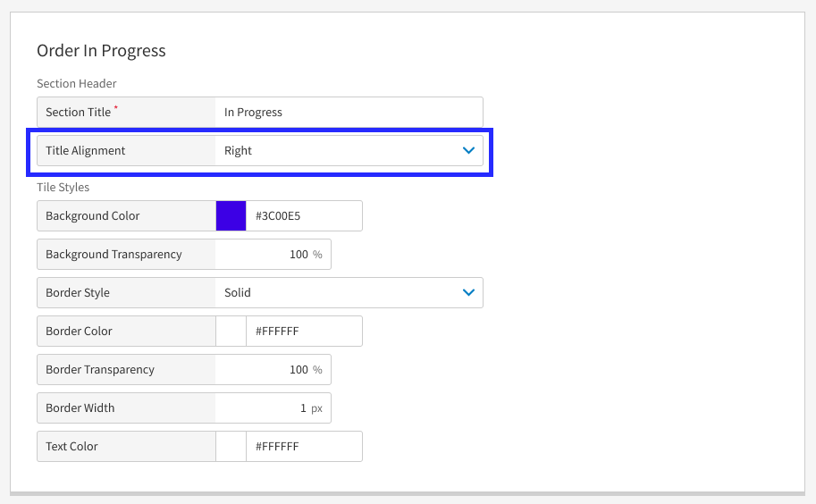Open the Title Alignment dropdown chevron
816x504 pixels.
click(x=468, y=151)
